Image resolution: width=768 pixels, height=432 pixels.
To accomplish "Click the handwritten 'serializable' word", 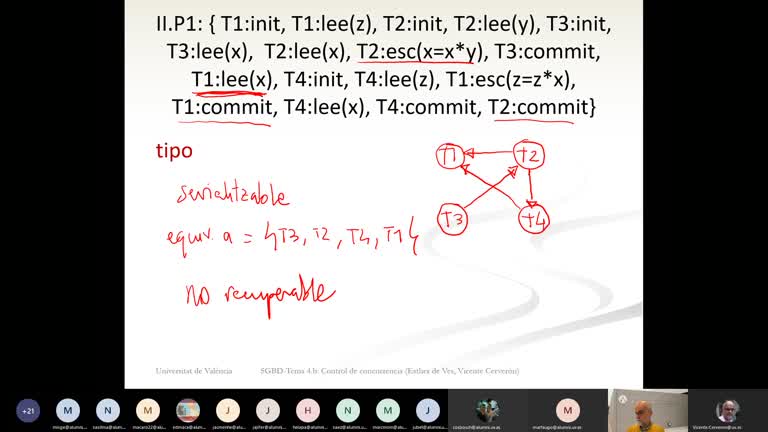I will (x=233, y=194).
